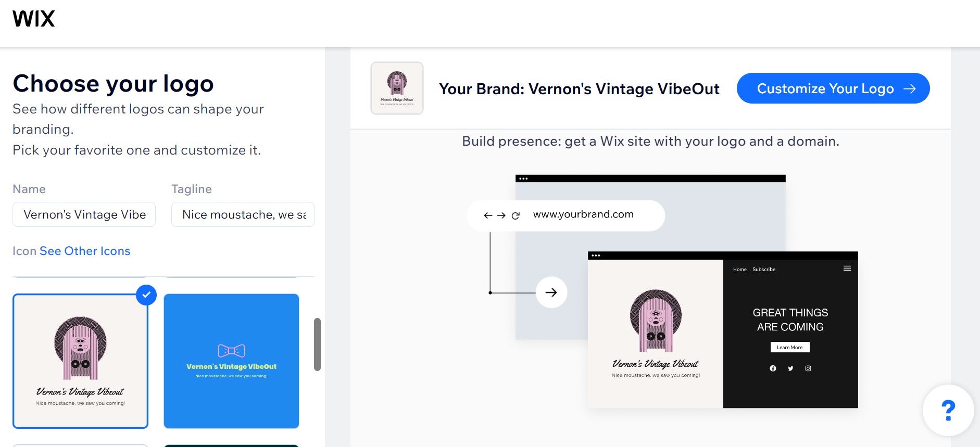
Task: Click the circular arrow button in site preview
Action: (551, 292)
